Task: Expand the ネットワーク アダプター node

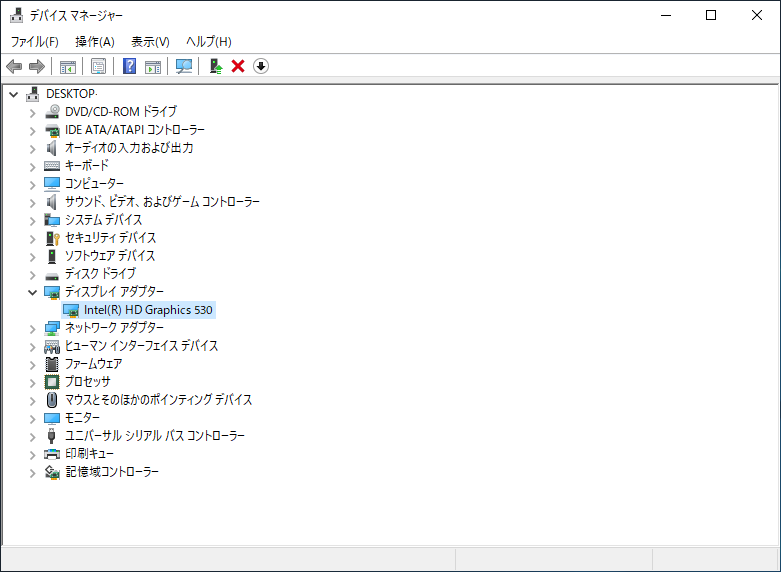Action: pyautogui.click(x=32, y=328)
